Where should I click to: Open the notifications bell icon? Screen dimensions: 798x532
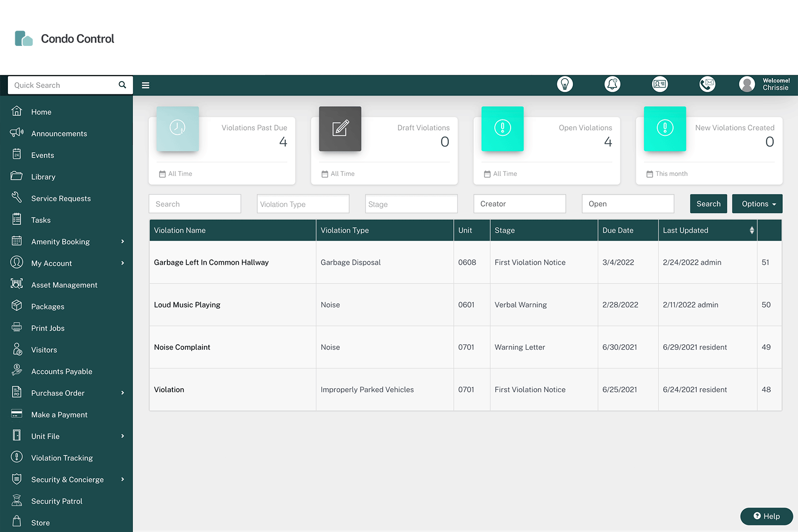[x=612, y=84]
